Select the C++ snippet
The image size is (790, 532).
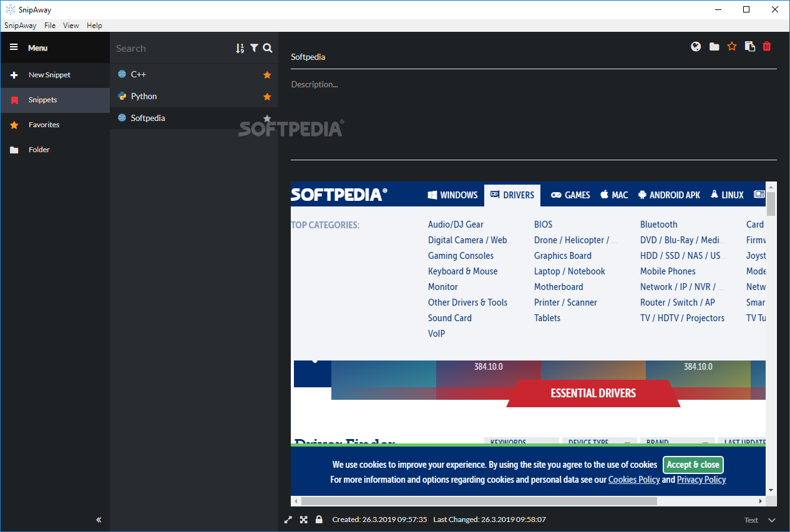pyautogui.click(x=193, y=74)
